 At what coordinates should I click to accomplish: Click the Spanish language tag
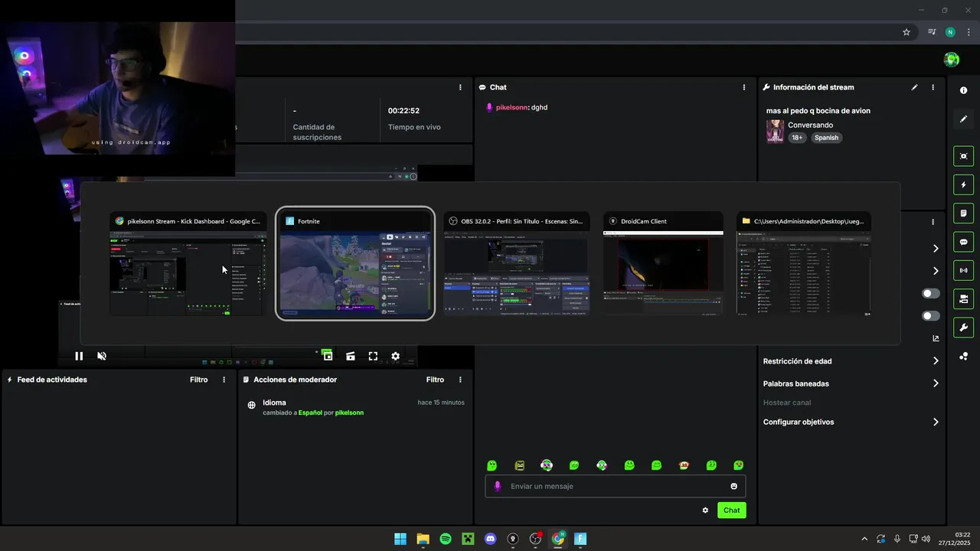(826, 138)
